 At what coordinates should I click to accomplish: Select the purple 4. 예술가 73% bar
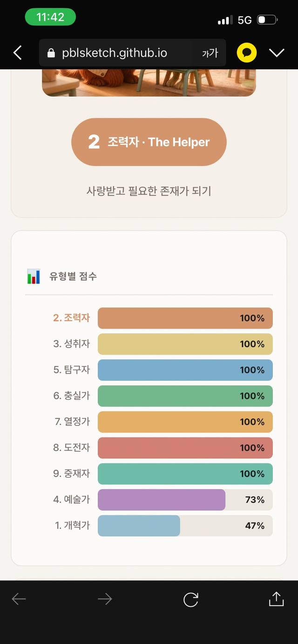click(x=162, y=500)
